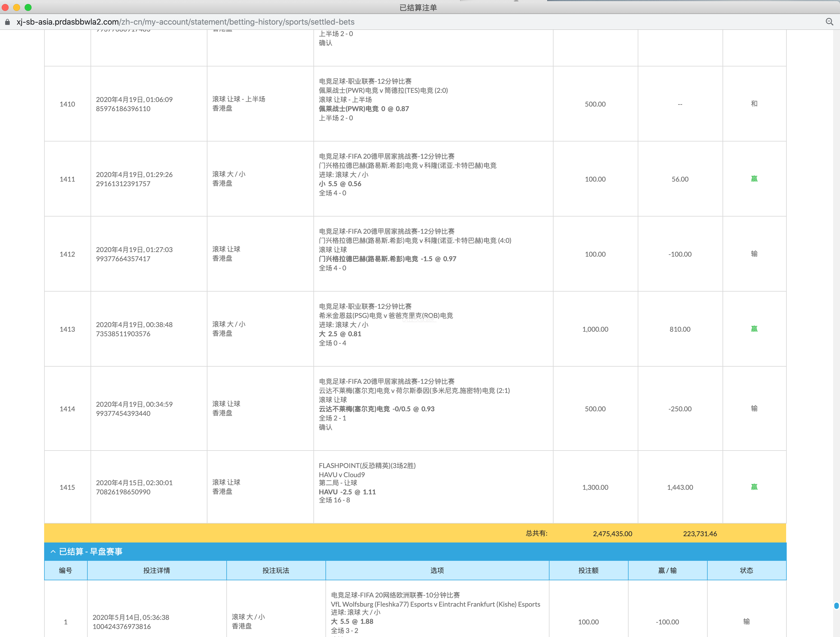Image resolution: width=840 pixels, height=637 pixels.
Task: Click the green fullscreen window button
Action: 28,7
